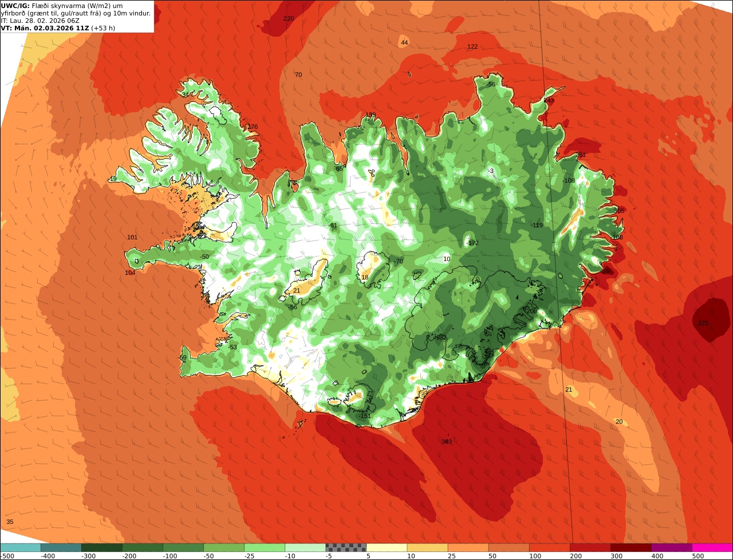Click the teal -500 to -400 legend swatch
This screenshot has width=733, height=560.
(x=20, y=548)
